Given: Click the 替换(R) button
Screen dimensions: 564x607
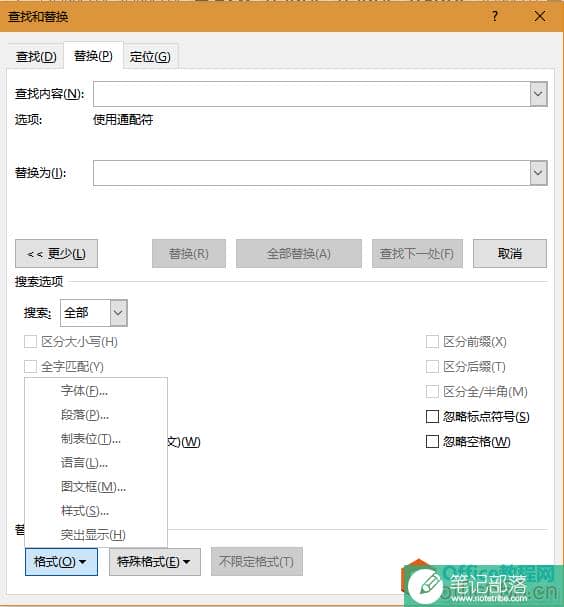Looking at the screenshot, I should [189, 254].
